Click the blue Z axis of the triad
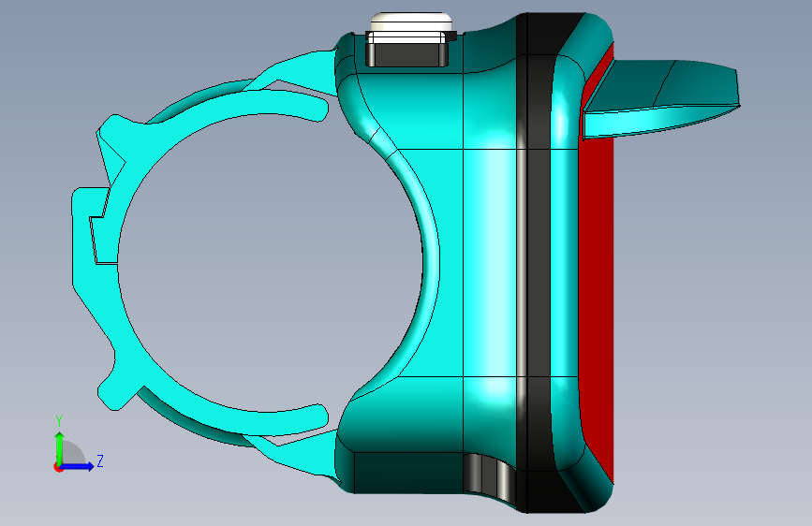Screen dimensions: 812x526 point(78,466)
